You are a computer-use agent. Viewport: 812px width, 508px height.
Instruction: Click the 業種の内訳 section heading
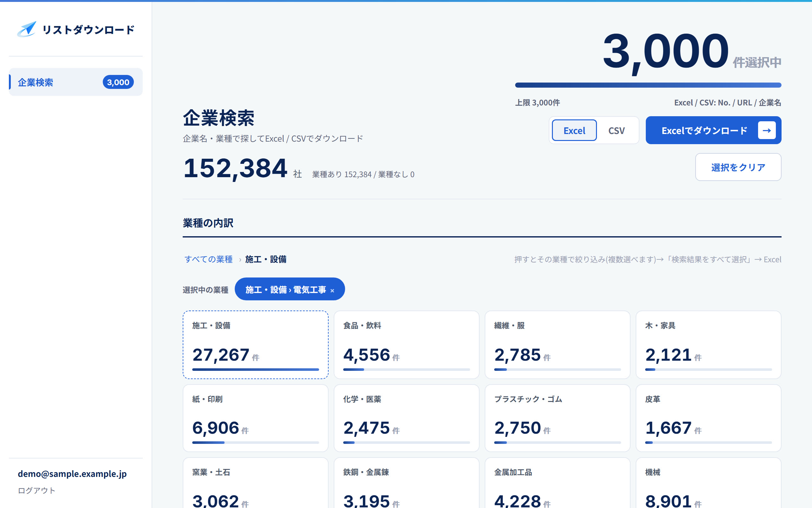click(x=208, y=223)
